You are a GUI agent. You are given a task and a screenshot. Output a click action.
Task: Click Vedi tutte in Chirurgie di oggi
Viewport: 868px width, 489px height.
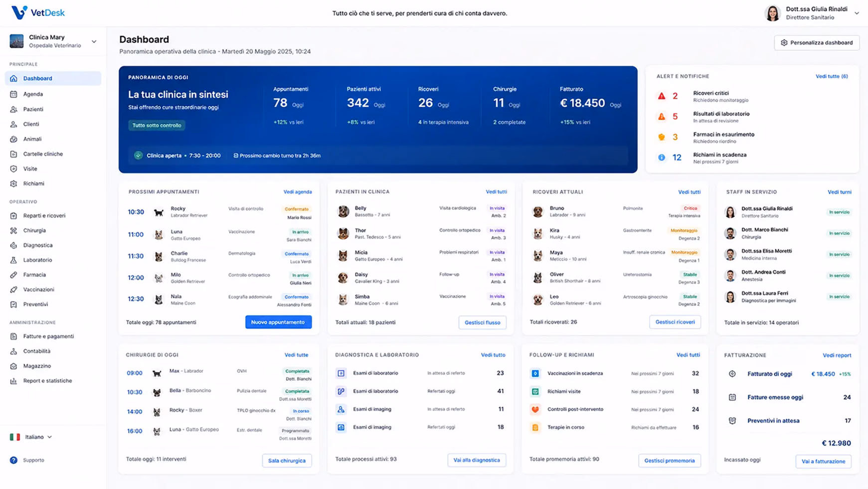[x=296, y=355]
